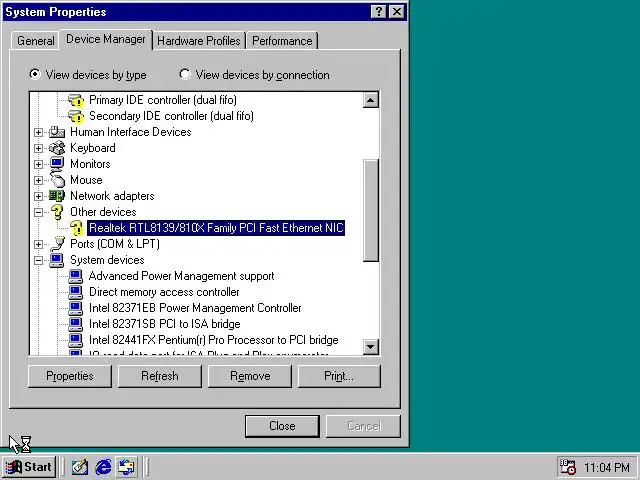Select the Direct memory access controller entry
Screen dimensions: 640x480
click(164, 292)
